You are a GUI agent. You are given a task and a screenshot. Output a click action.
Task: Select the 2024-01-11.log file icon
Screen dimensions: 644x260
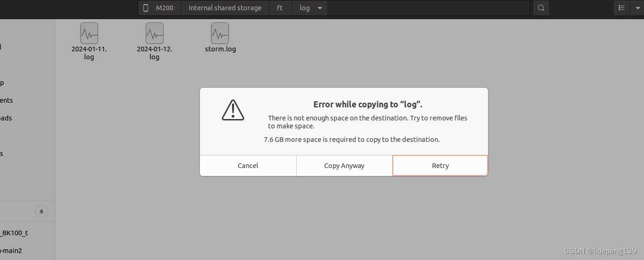point(89,33)
